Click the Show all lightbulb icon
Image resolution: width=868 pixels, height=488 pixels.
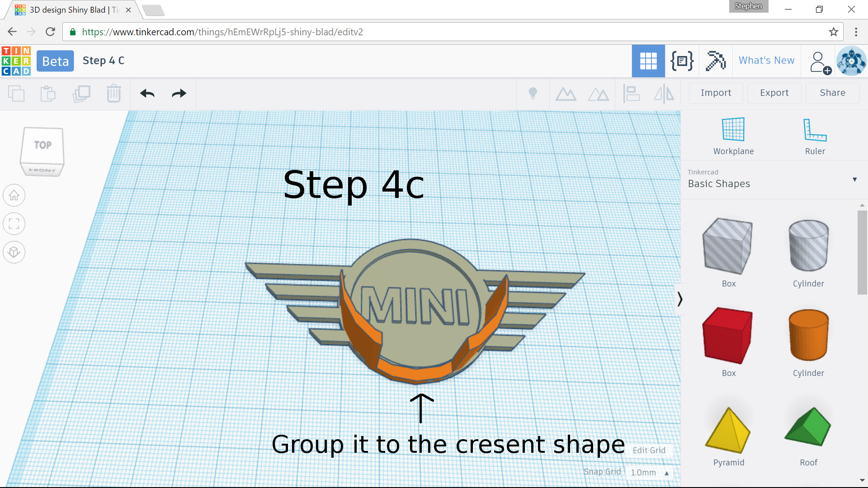coord(533,94)
